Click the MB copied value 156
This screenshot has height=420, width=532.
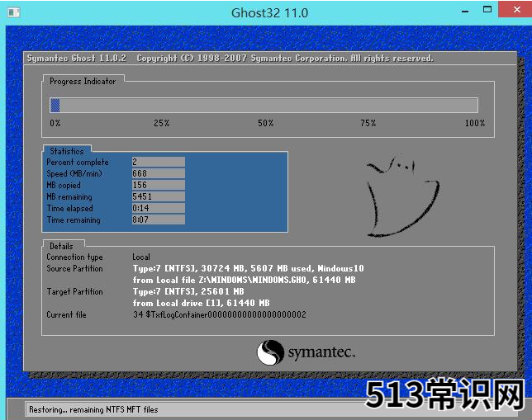click(159, 185)
